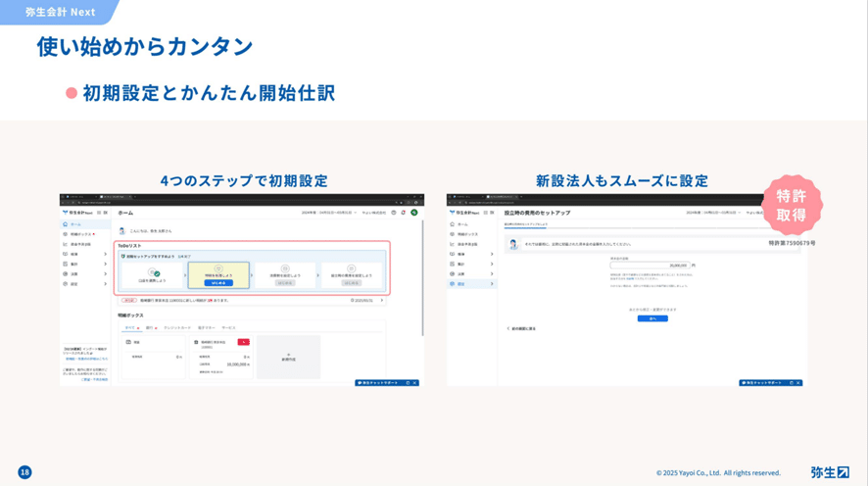The width and height of the screenshot is (868, 486).
Task: Click the cash account card in 明細ボックス
Action: click(x=154, y=357)
